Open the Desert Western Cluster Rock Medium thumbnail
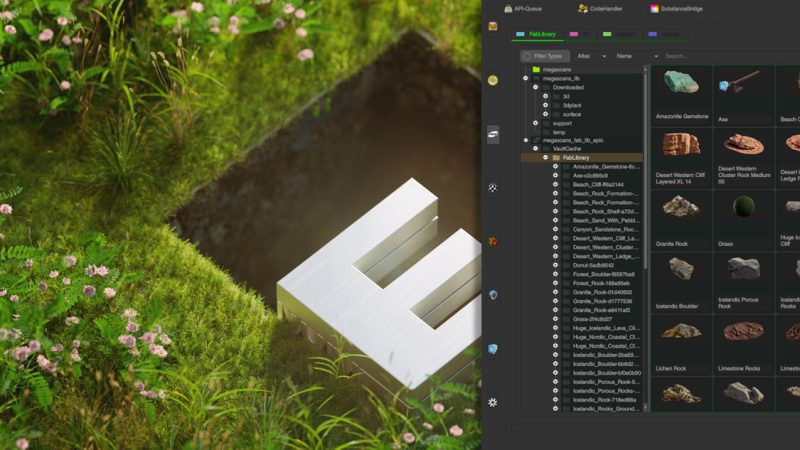 point(743,158)
